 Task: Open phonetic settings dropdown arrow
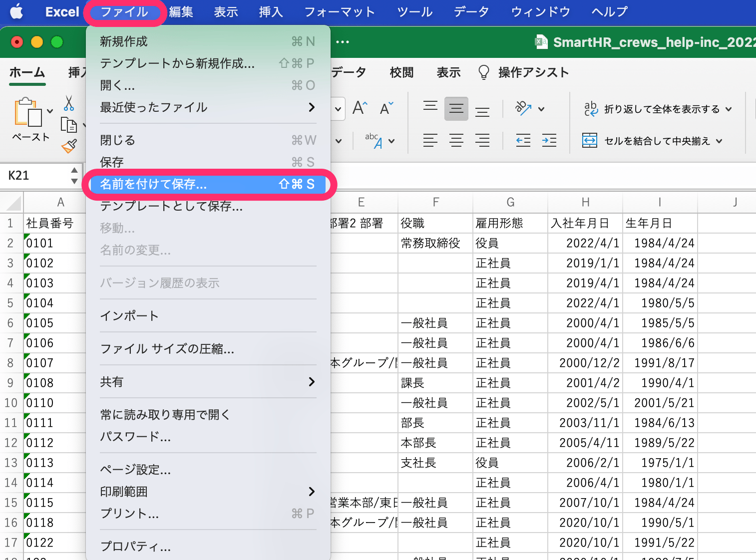[x=391, y=141]
